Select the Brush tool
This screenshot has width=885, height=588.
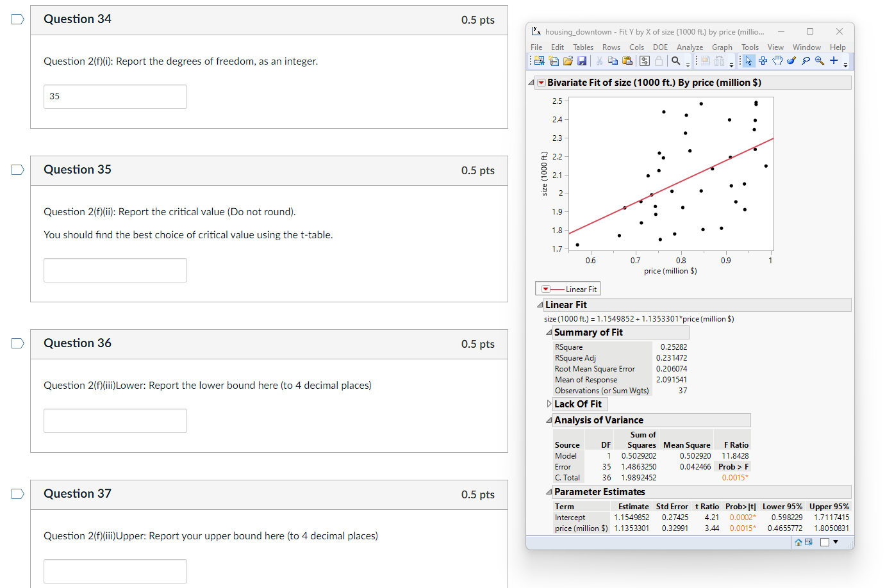(791, 61)
